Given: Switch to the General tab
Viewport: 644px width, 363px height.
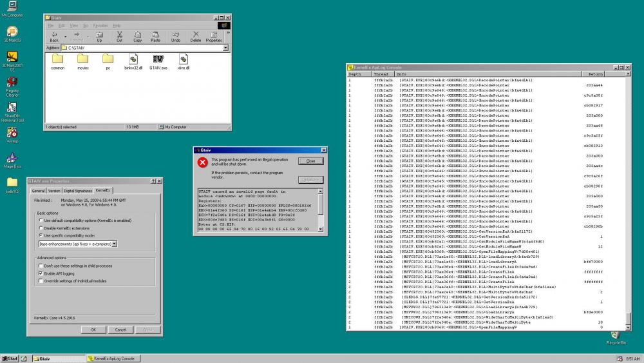Looking at the screenshot, I should pos(38,191).
